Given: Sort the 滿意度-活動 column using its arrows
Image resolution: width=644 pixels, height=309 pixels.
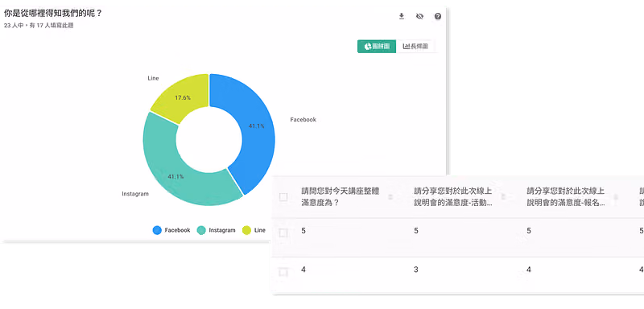Looking at the screenshot, I should pyautogui.click(x=504, y=197).
